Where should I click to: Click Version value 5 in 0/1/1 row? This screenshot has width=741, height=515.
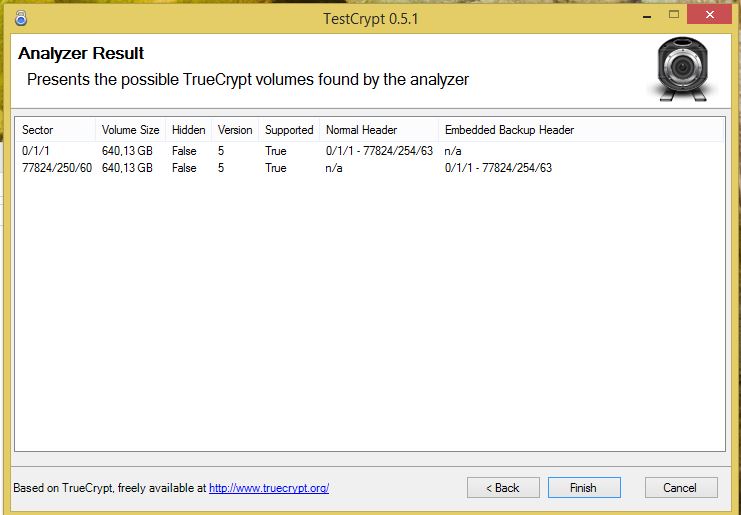click(221, 151)
